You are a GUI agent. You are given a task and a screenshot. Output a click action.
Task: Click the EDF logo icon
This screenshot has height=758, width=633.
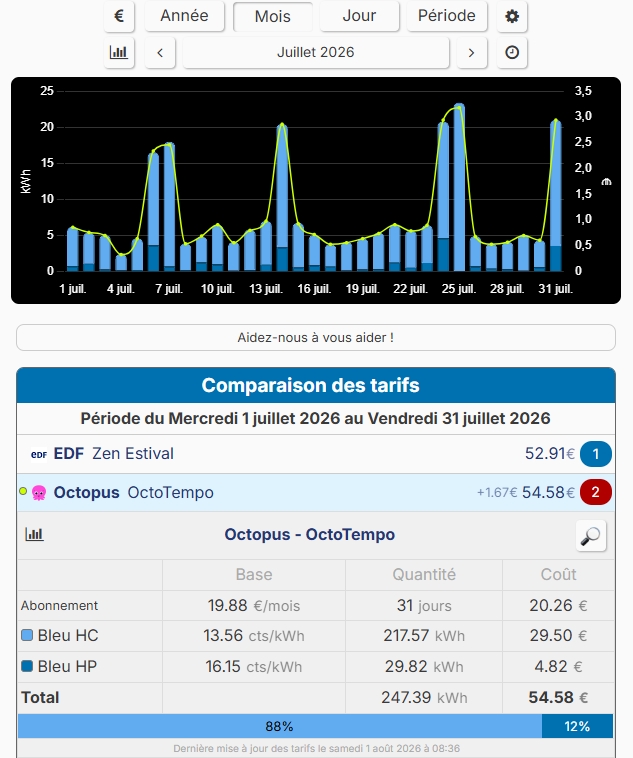(x=39, y=454)
